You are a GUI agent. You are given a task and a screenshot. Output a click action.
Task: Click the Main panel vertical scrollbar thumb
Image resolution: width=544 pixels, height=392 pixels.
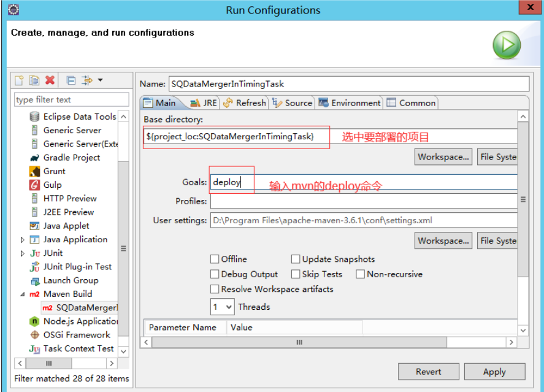tap(523, 199)
